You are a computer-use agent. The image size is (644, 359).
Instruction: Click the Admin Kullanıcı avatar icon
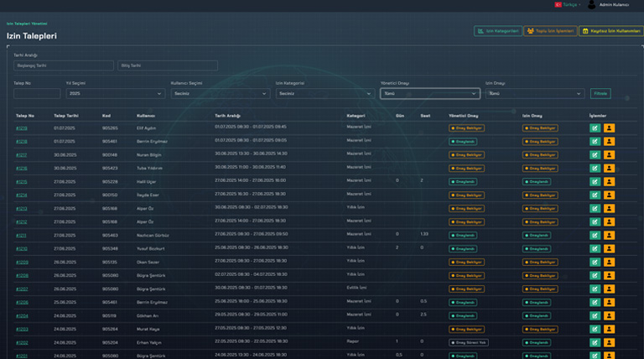[x=591, y=5]
